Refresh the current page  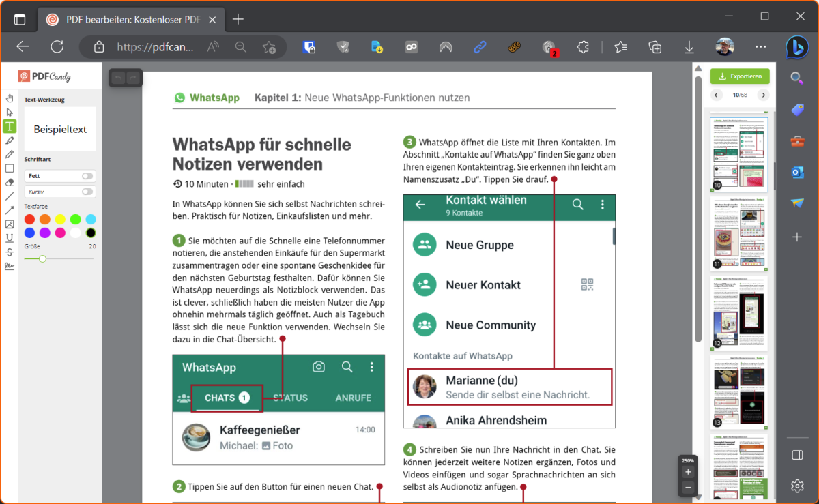(57, 46)
